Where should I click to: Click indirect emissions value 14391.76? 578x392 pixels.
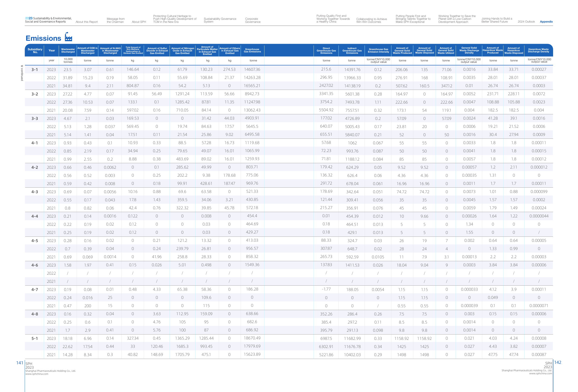pyautogui.click(x=352, y=70)
